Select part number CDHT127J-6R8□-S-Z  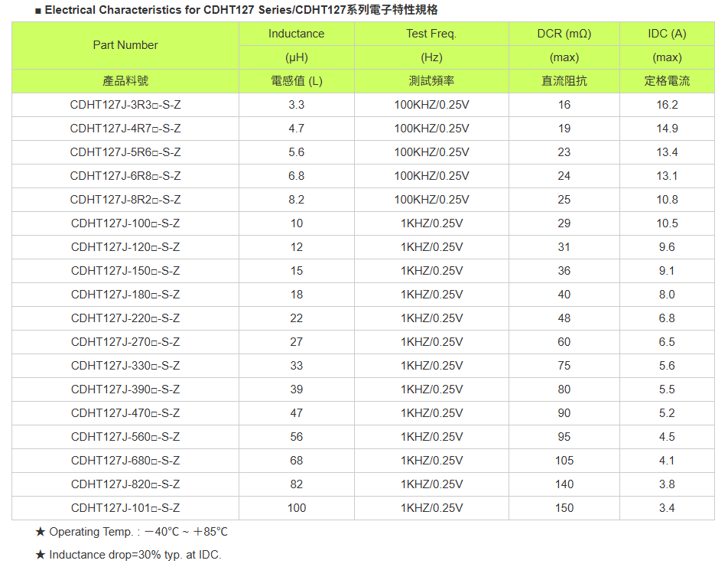coord(125,176)
